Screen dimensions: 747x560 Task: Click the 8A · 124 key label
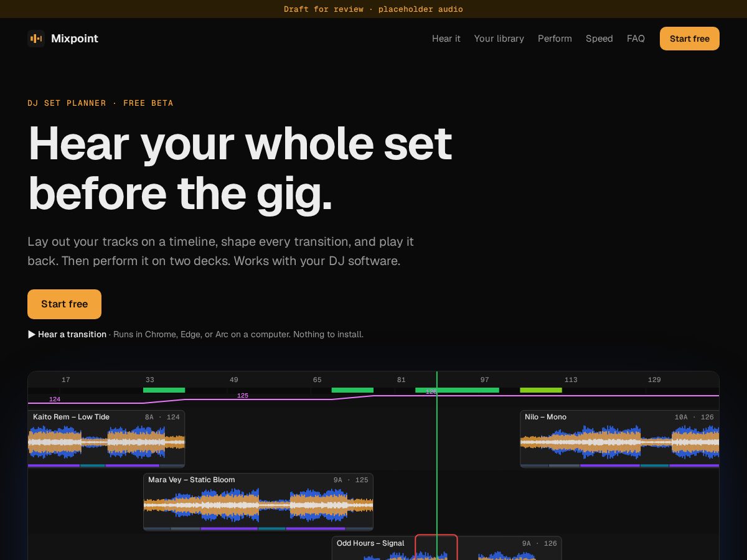162,417
